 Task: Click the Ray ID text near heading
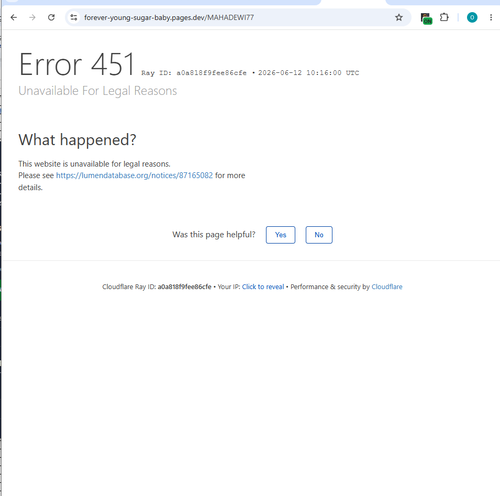point(194,73)
